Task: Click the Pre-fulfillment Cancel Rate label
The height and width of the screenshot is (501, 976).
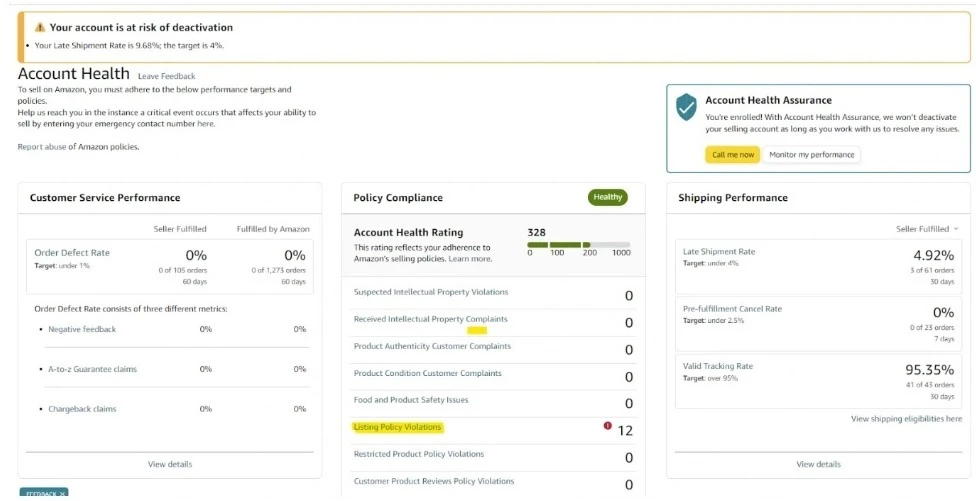Action: pos(732,309)
